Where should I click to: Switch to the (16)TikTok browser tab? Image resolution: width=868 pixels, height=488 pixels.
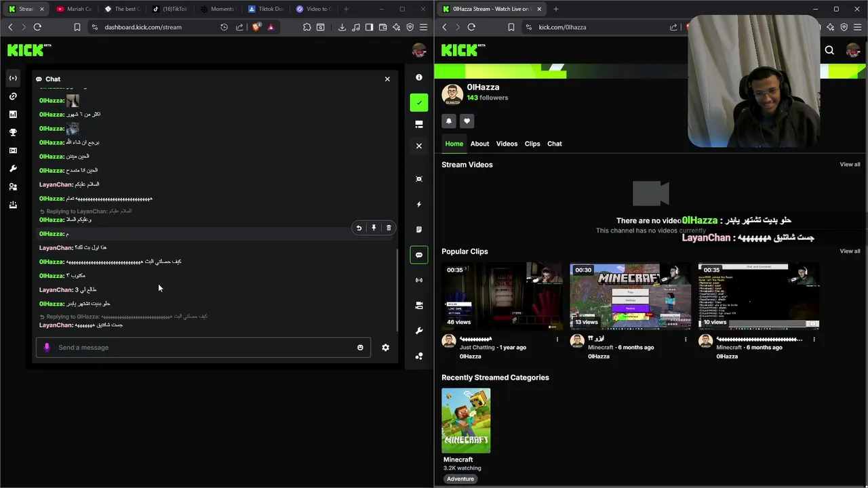click(170, 9)
